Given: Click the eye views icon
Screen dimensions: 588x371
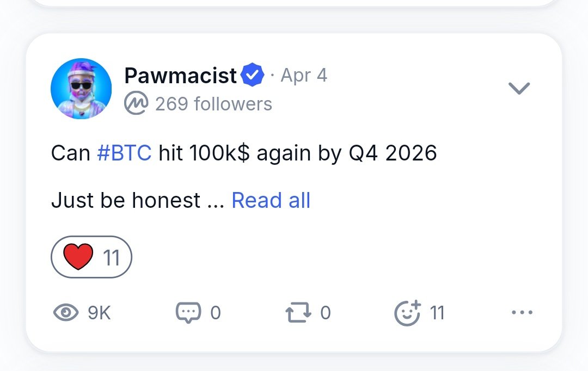Looking at the screenshot, I should coord(65,313).
